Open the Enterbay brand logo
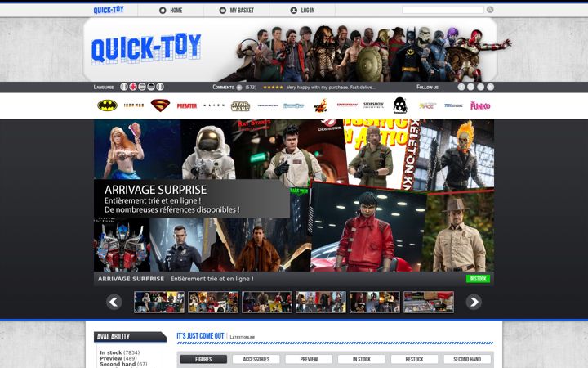588x368 pixels. 347,105
